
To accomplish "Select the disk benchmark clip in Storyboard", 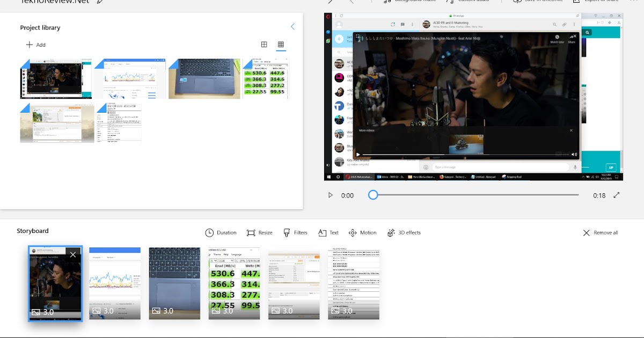I will 234,283.
